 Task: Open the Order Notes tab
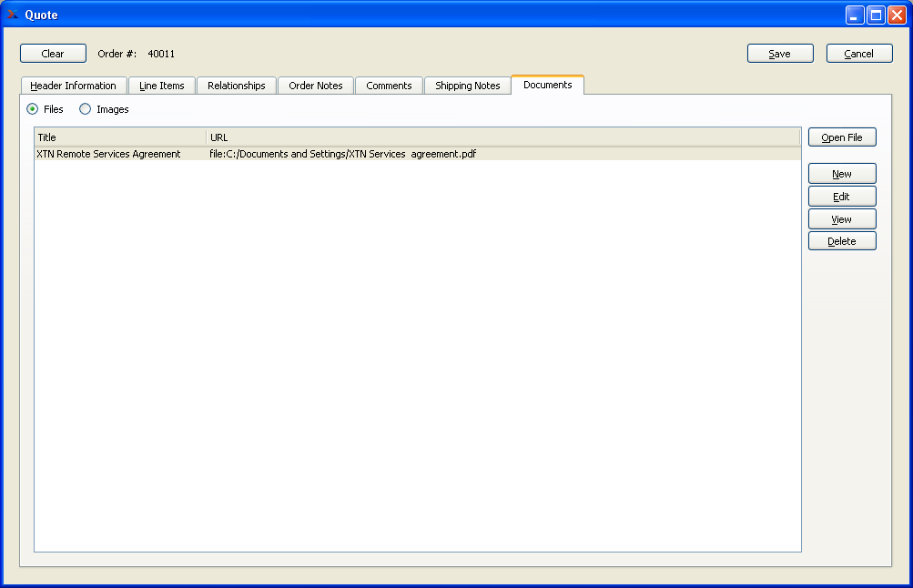(316, 86)
